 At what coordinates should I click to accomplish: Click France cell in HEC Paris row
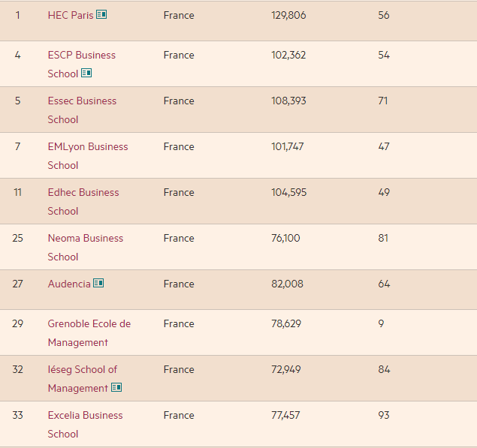[179, 15]
